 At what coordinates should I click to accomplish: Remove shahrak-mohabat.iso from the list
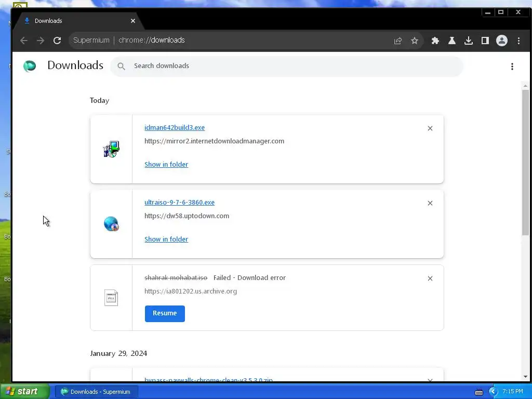coord(430,278)
